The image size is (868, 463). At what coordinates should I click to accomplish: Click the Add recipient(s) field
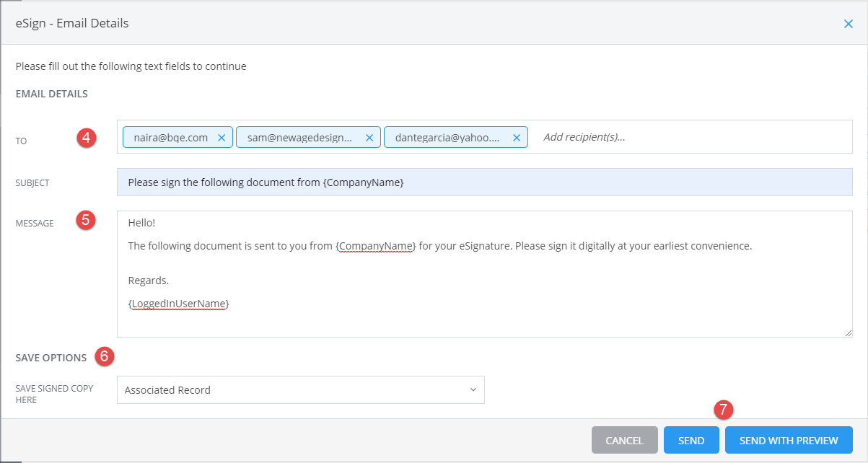[x=584, y=137]
